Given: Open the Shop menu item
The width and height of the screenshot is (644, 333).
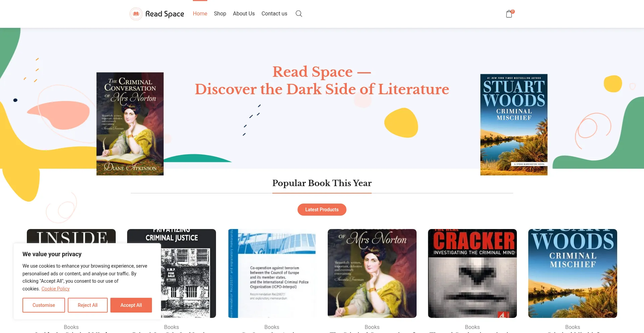Looking at the screenshot, I should point(220,14).
